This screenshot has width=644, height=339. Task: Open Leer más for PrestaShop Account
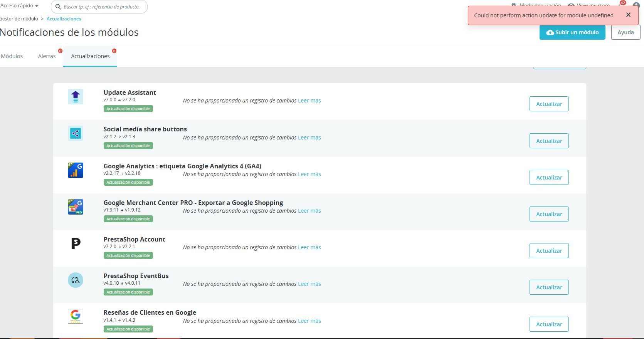(x=309, y=247)
